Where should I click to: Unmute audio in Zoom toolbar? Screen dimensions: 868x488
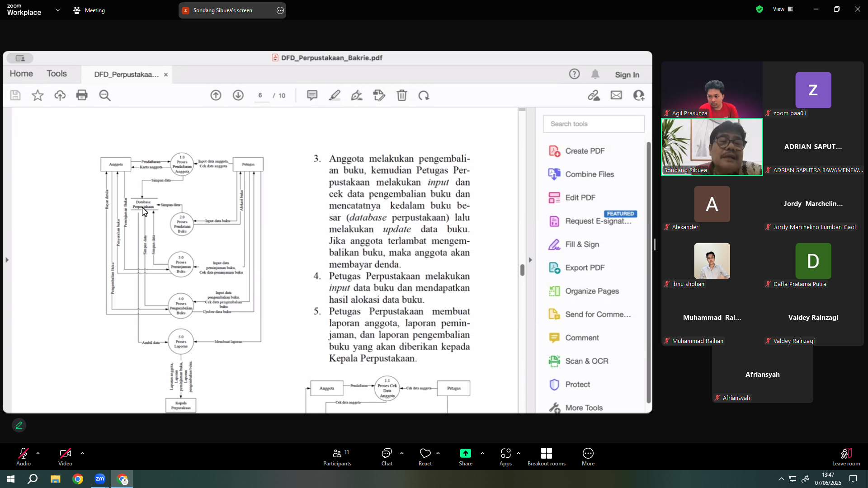(24, 457)
